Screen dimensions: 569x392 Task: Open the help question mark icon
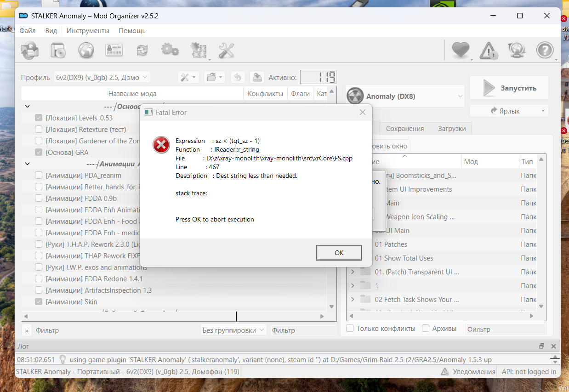pyautogui.click(x=545, y=50)
